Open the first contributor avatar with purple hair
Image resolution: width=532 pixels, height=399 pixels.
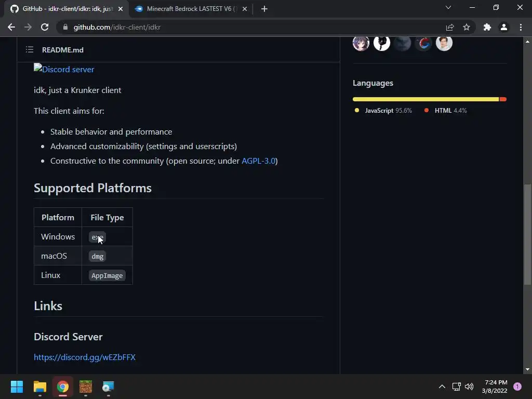tap(361, 43)
